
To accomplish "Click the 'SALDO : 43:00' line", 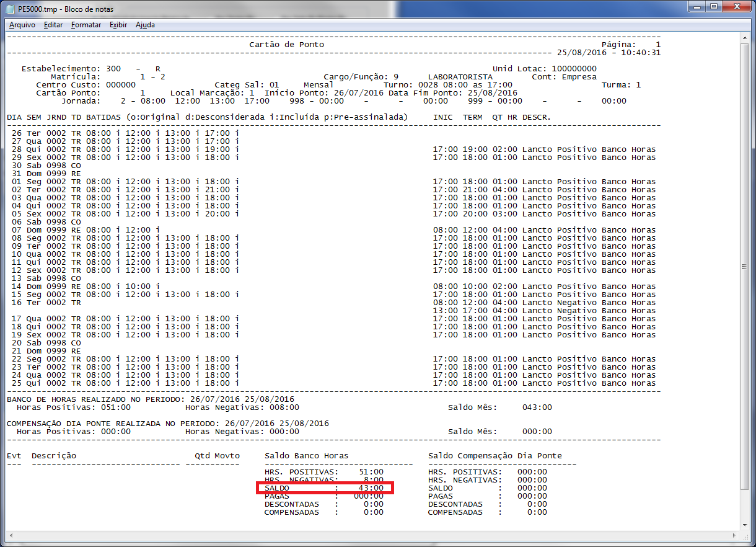I will tap(324, 488).
